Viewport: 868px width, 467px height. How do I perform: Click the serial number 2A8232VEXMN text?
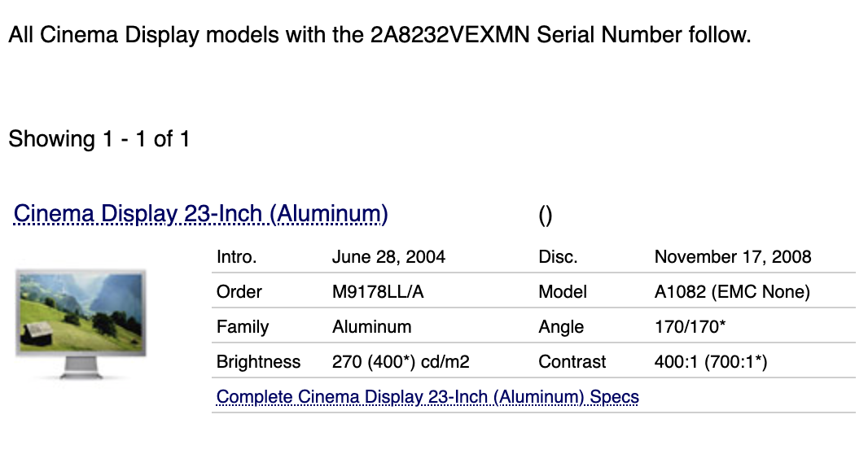(x=450, y=35)
